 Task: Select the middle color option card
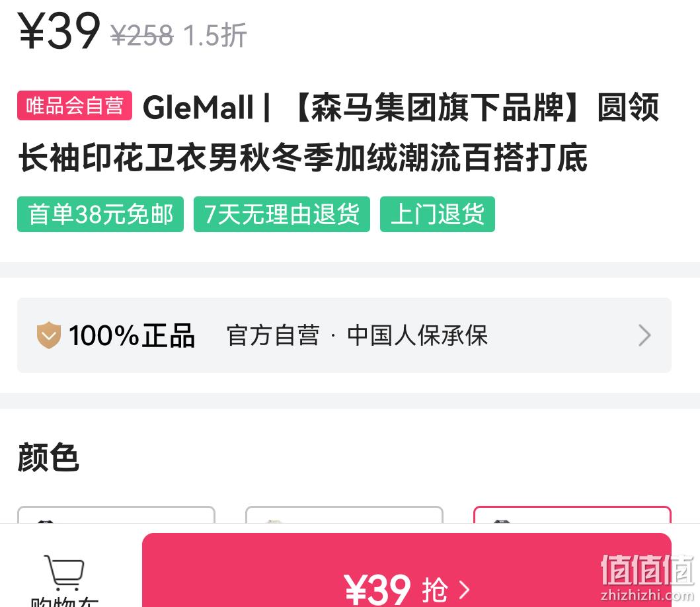[344, 514]
